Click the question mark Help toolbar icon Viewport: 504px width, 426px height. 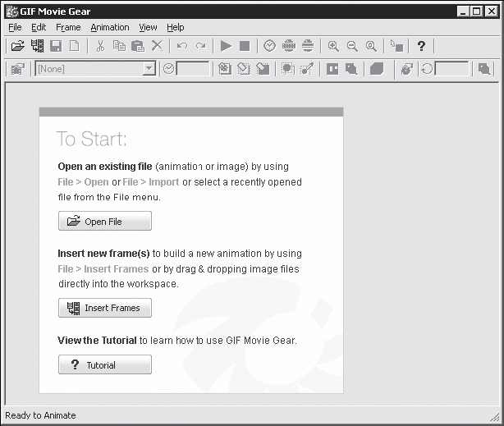click(421, 47)
